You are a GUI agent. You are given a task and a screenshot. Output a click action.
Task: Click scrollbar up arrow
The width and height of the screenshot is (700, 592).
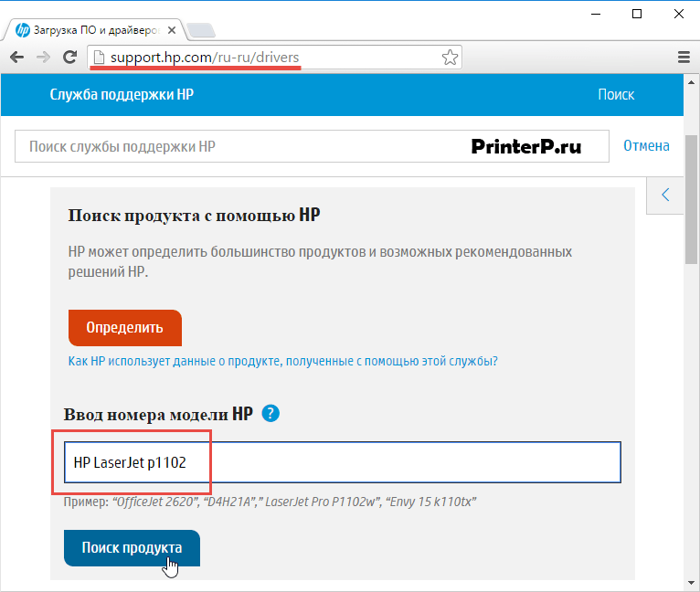pos(692,82)
